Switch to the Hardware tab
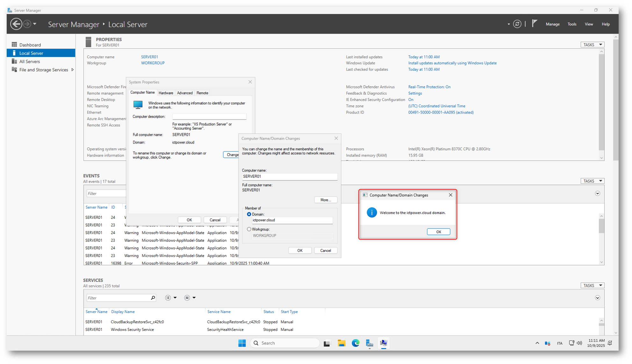 pyautogui.click(x=166, y=93)
